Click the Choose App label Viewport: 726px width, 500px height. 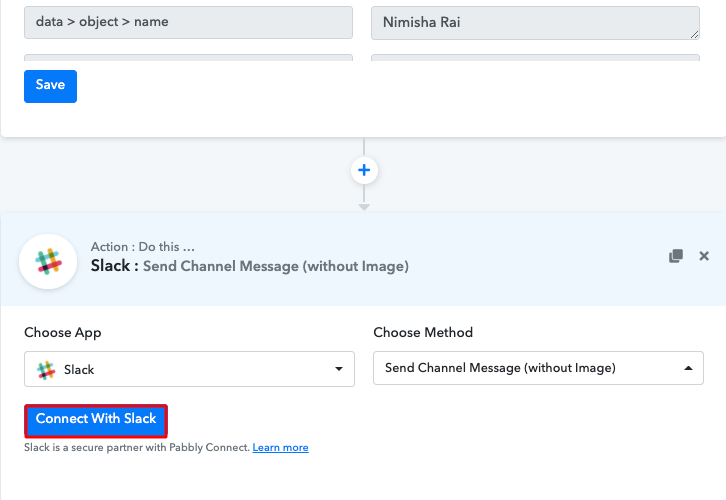click(63, 332)
